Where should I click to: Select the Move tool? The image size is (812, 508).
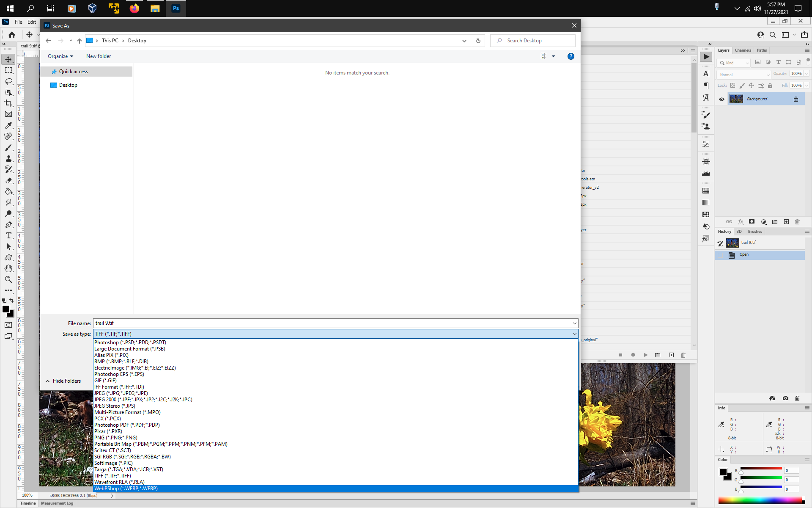click(x=8, y=59)
